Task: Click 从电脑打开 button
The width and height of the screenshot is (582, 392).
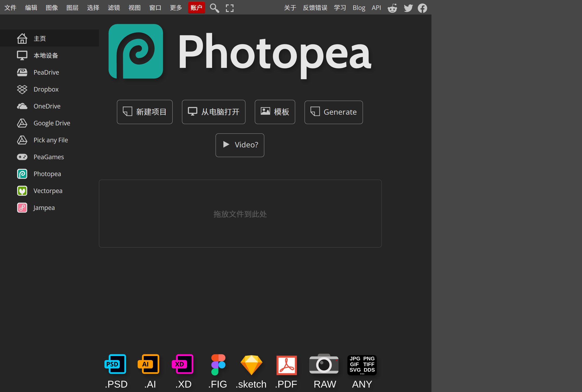Action: [x=214, y=112]
